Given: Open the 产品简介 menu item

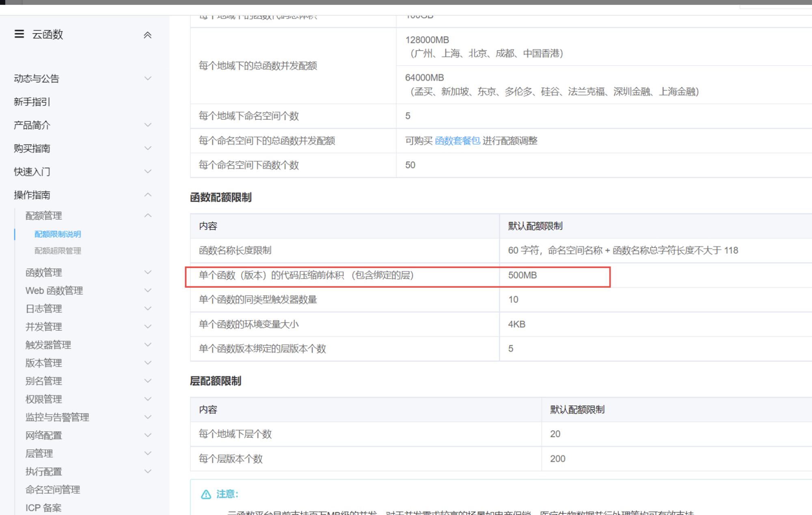Looking at the screenshot, I should click(x=32, y=125).
